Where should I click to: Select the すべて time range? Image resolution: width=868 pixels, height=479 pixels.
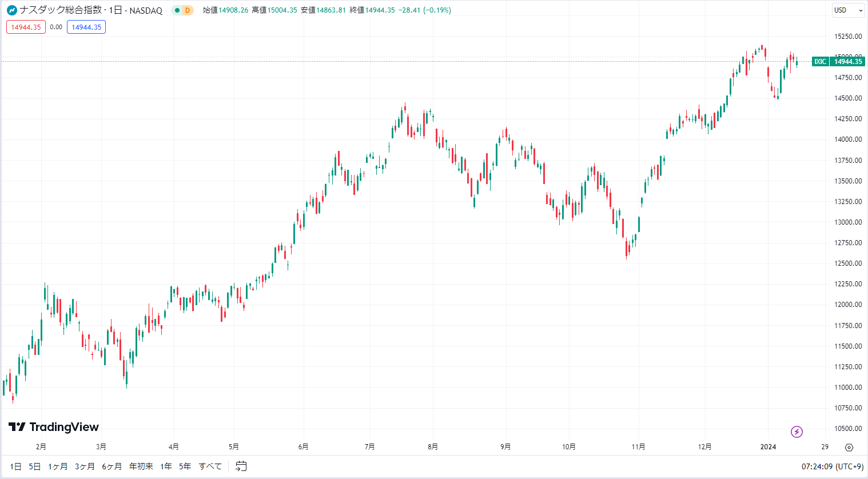[210, 466]
